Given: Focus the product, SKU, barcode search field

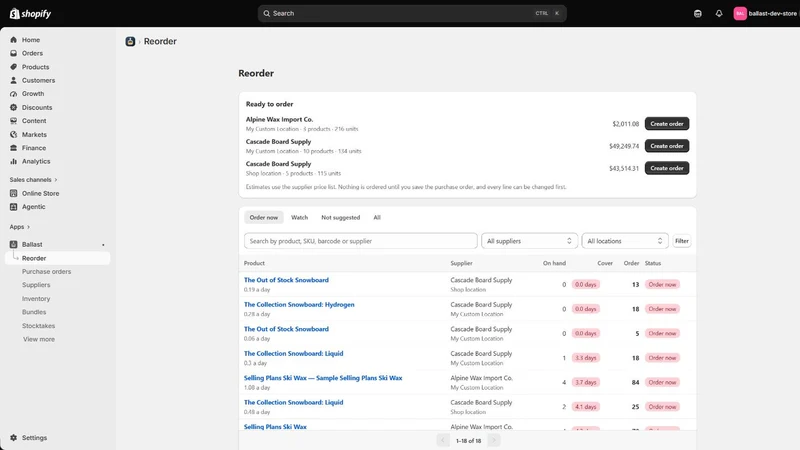Looking at the screenshot, I should click(361, 241).
